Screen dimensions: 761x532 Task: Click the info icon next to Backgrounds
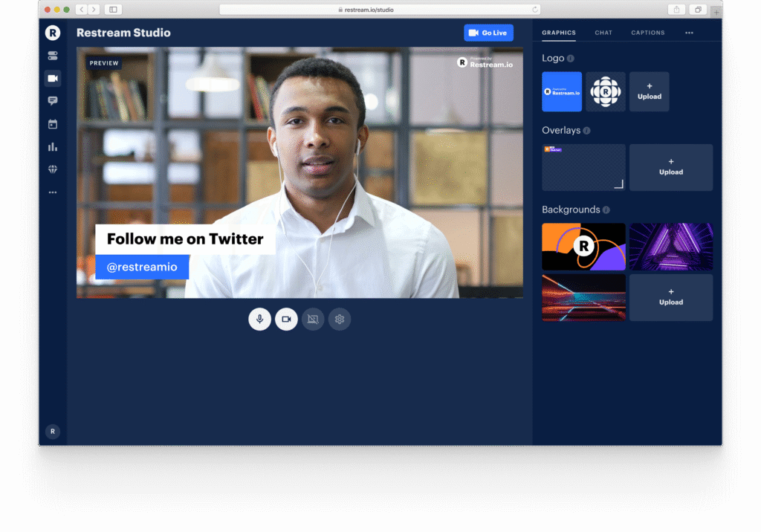point(606,210)
